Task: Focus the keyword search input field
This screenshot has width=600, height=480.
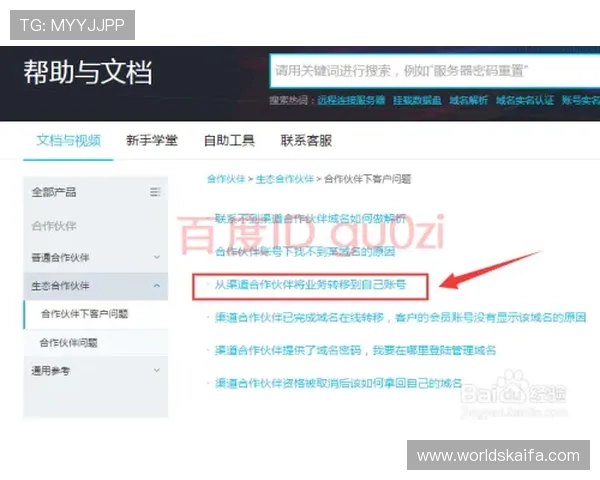Action: point(435,71)
